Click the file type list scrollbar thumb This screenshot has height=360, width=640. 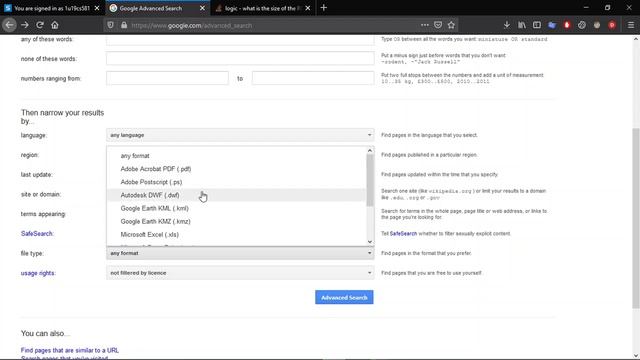coord(370,180)
